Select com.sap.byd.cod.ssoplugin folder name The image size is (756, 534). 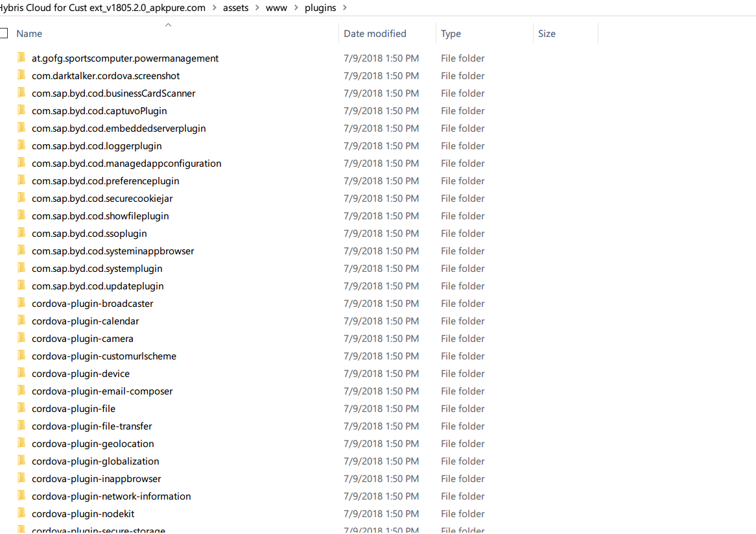click(x=89, y=234)
